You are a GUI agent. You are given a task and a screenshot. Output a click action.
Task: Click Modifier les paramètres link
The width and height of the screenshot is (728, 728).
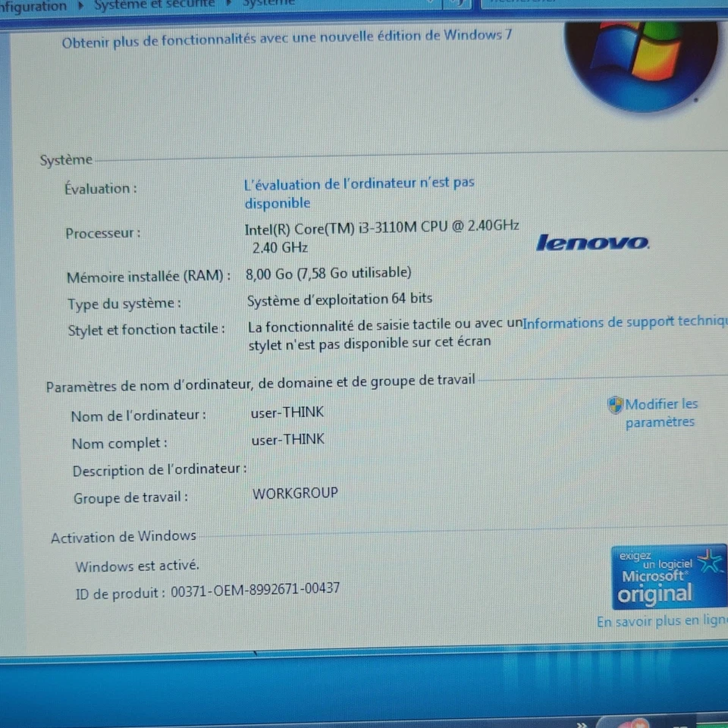coord(661,413)
